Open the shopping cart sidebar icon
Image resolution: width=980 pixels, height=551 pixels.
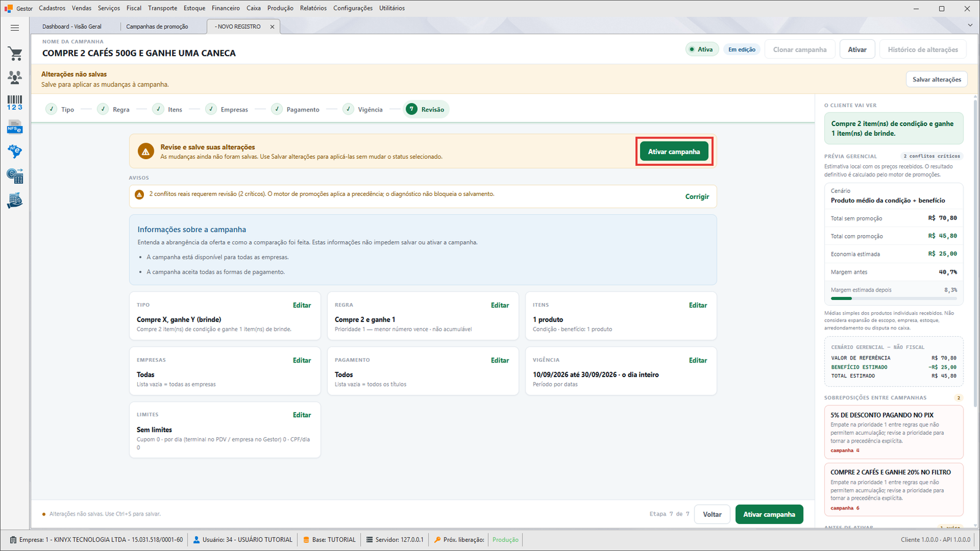click(x=15, y=54)
